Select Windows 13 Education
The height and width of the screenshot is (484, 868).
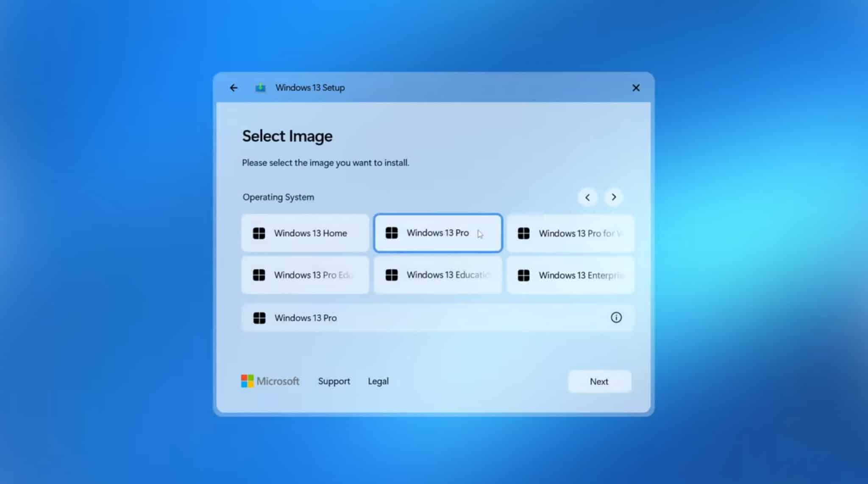pos(437,275)
